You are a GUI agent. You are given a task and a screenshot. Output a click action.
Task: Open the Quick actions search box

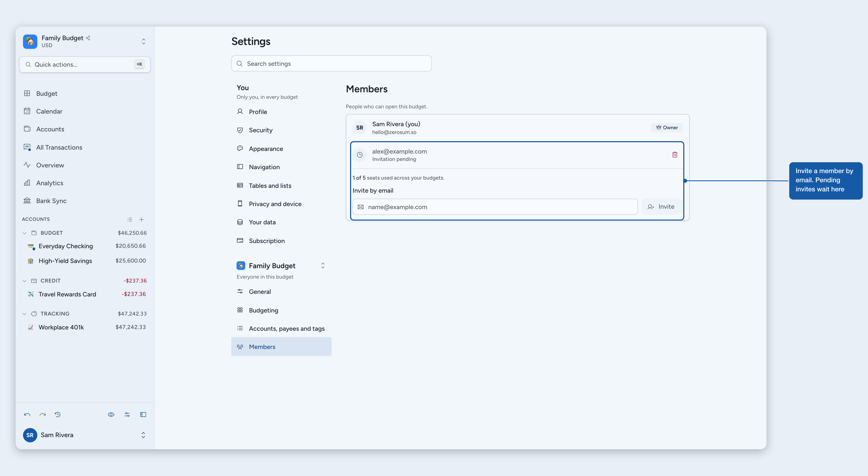click(x=85, y=64)
